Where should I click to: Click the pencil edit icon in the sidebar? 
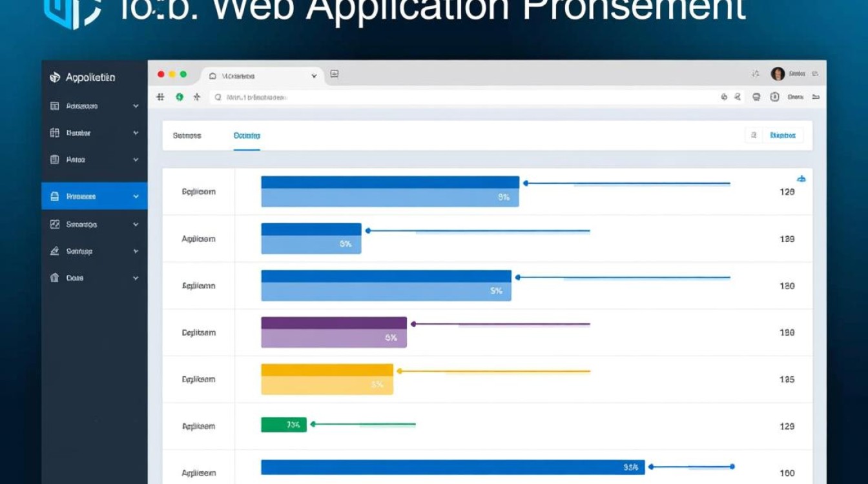[x=55, y=251]
